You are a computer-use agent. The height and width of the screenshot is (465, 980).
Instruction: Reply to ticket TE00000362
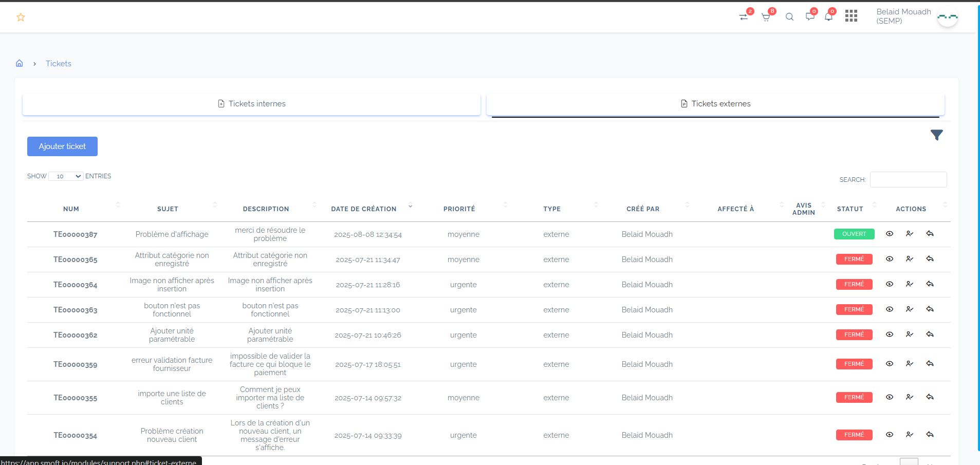click(x=930, y=334)
